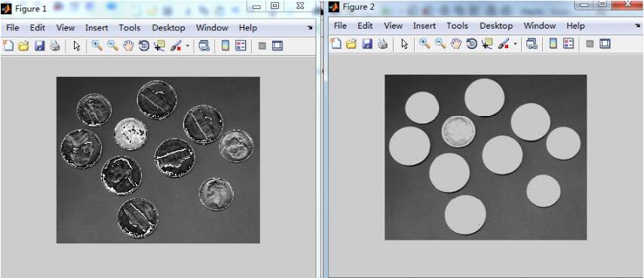Toggle Insert Colorbar in Figure 1

pos(225,45)
